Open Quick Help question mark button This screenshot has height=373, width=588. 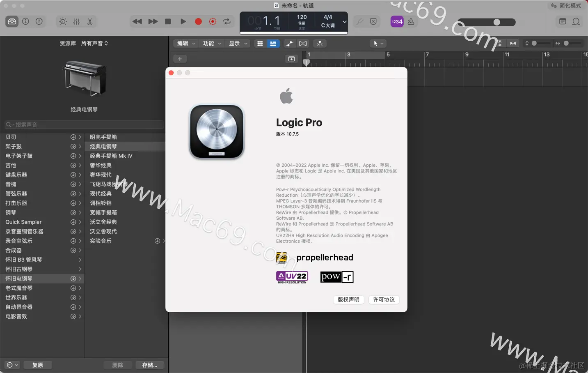[x=39, y=21]
